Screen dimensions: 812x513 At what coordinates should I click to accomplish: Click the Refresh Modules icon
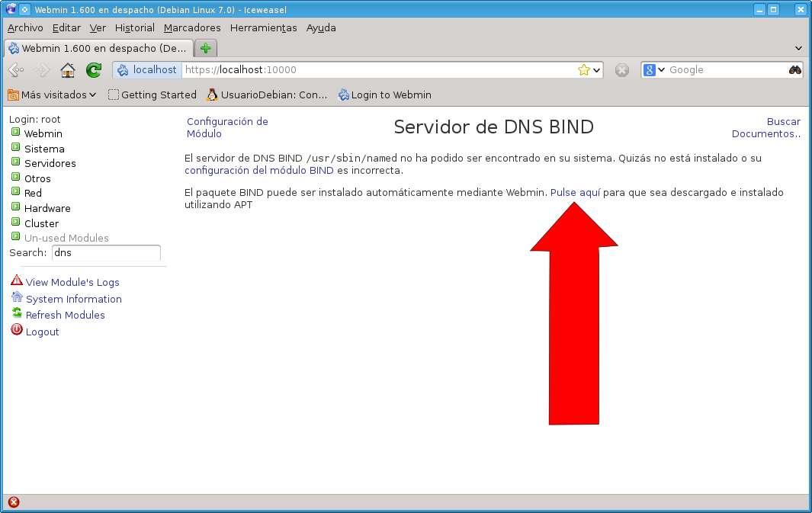coord(16,314)
